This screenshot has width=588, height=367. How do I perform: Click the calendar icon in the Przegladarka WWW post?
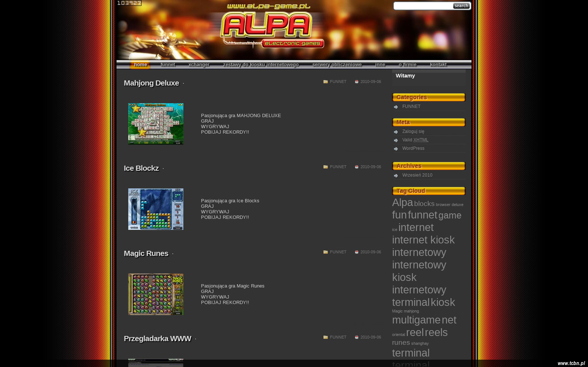click(x=357, y=338)
